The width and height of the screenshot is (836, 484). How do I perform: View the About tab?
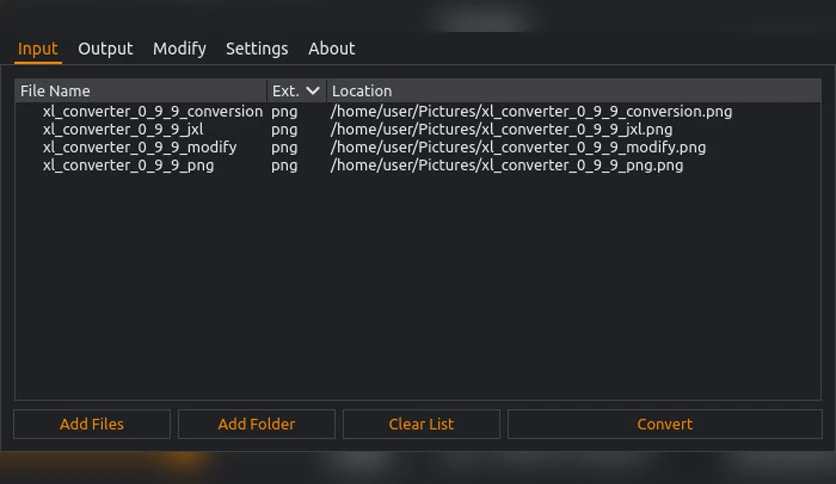[x=332, y=49]
